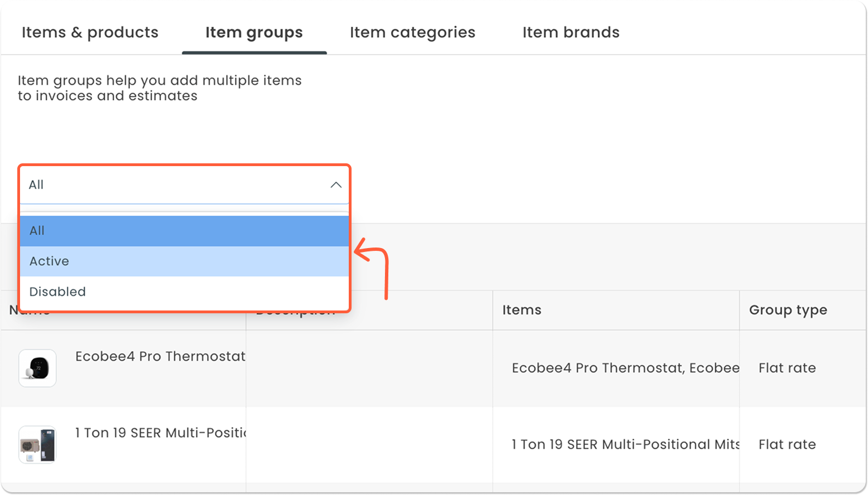Viewport: 868px width, 495px height.
Task: Click Flat rate in the 1 Ton row
Action: coord(787,445)
